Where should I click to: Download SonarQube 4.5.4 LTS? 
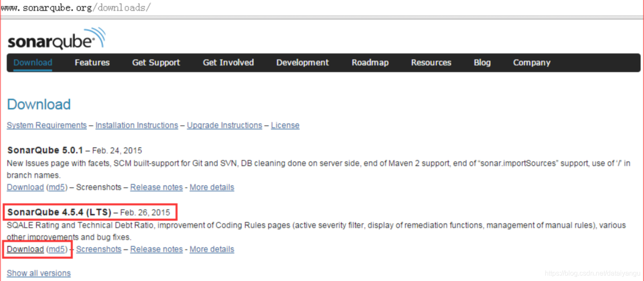[x=25, y=249]
